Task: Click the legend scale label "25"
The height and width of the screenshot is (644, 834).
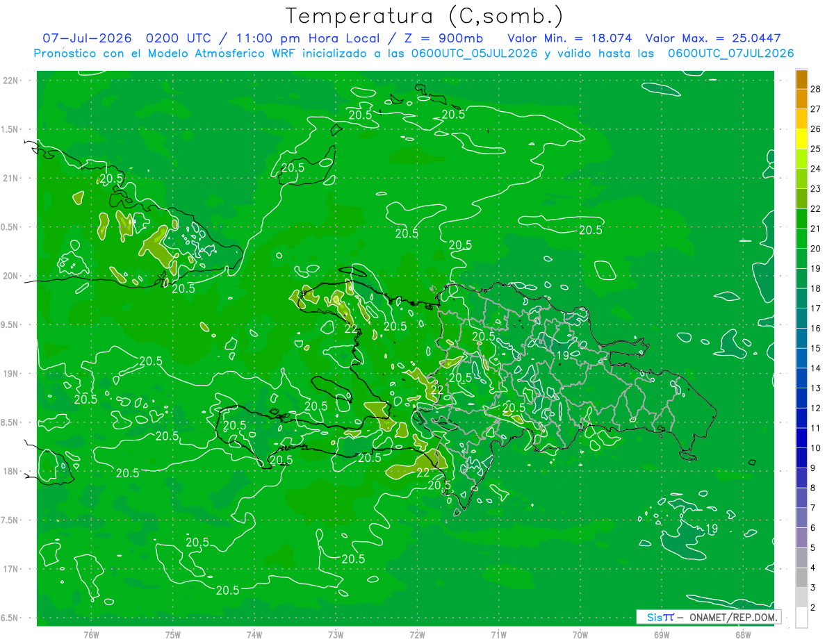Action: pyautogui.click(x=816, y=149)
